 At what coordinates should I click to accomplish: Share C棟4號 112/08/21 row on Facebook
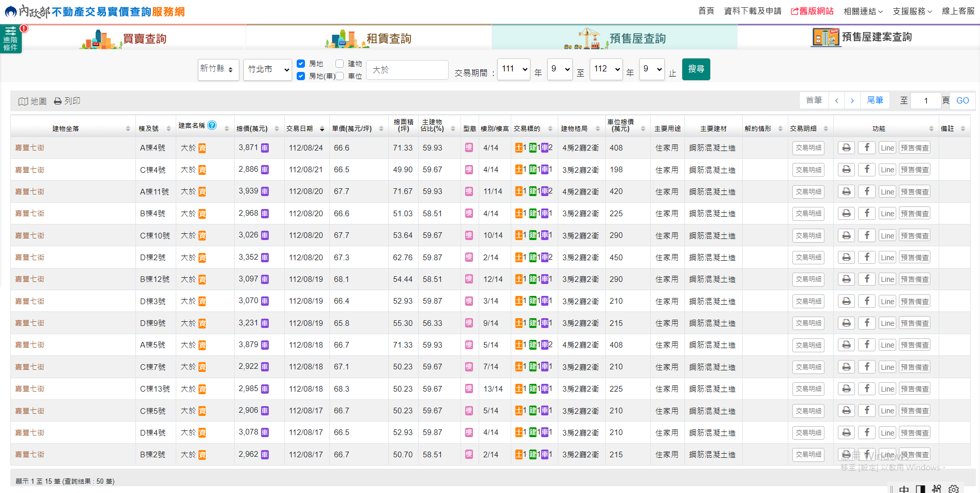click(x=867, y=170)
